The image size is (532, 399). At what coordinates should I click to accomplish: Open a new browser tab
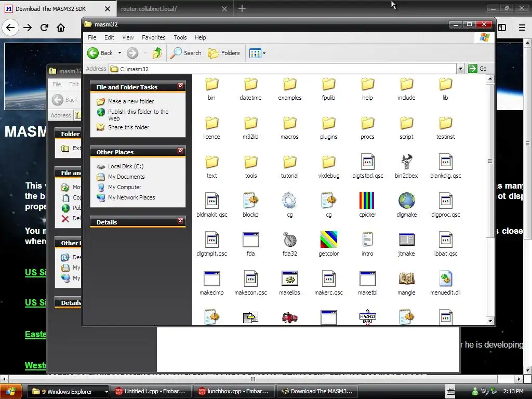pos(242,8)
